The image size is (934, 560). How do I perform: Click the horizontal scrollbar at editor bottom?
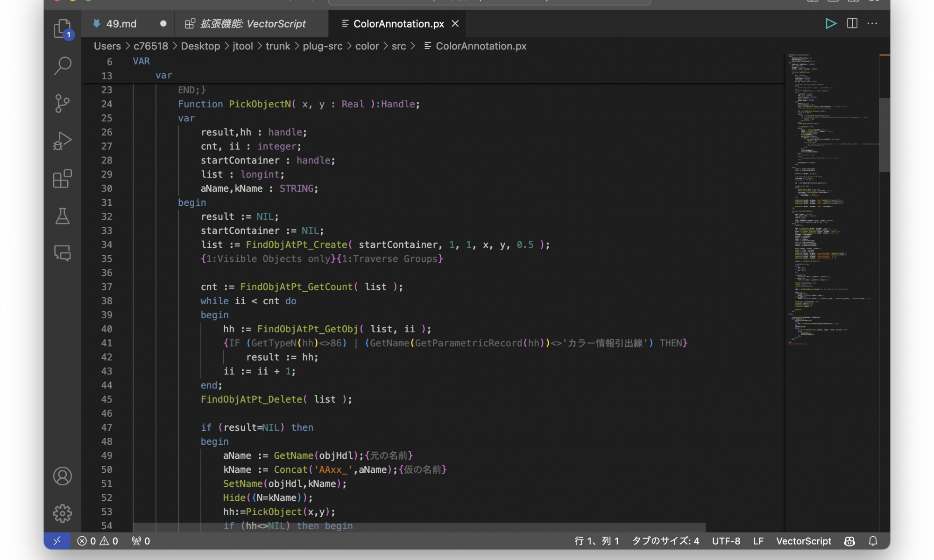click(419, 527)
